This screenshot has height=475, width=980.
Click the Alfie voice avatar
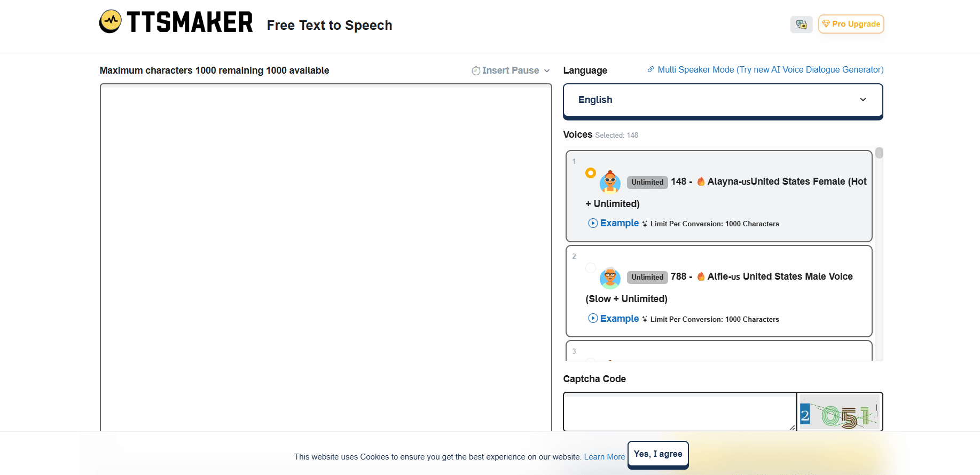[x=610, y=277]
